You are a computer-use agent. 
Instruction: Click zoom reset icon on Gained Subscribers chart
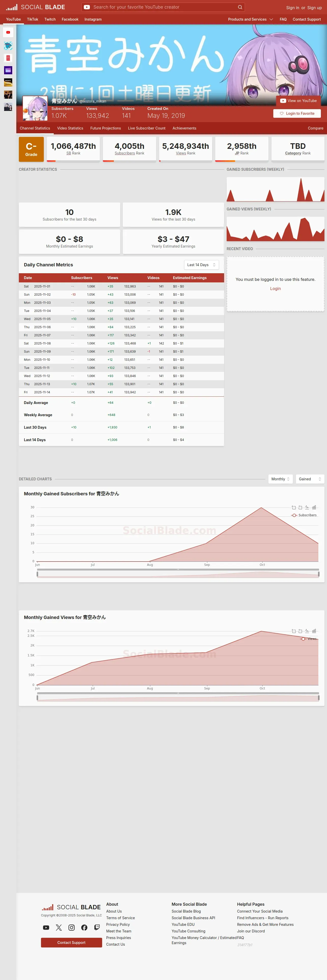click(300, 508)
